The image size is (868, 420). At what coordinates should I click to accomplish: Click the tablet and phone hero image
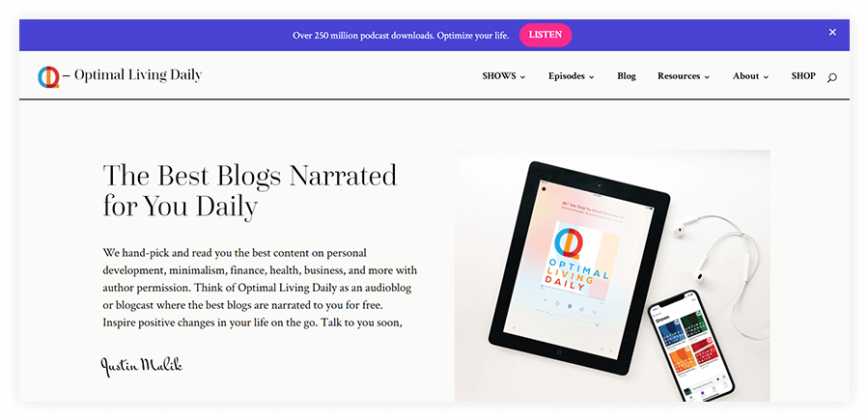click(612, 275)
